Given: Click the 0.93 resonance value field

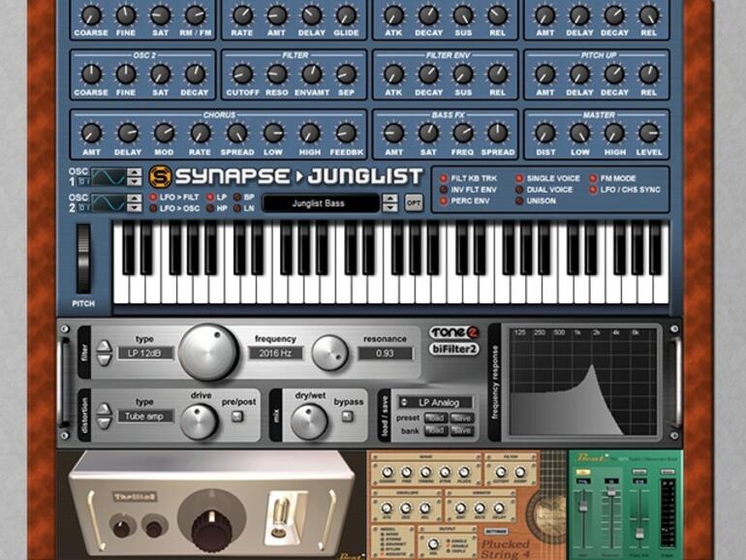Looking at the screenshot, I should click(385, 353).
